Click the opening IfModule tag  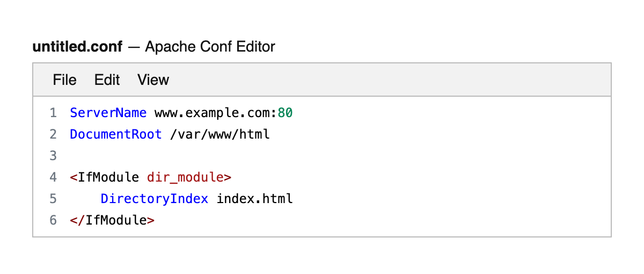click(105, 177)
